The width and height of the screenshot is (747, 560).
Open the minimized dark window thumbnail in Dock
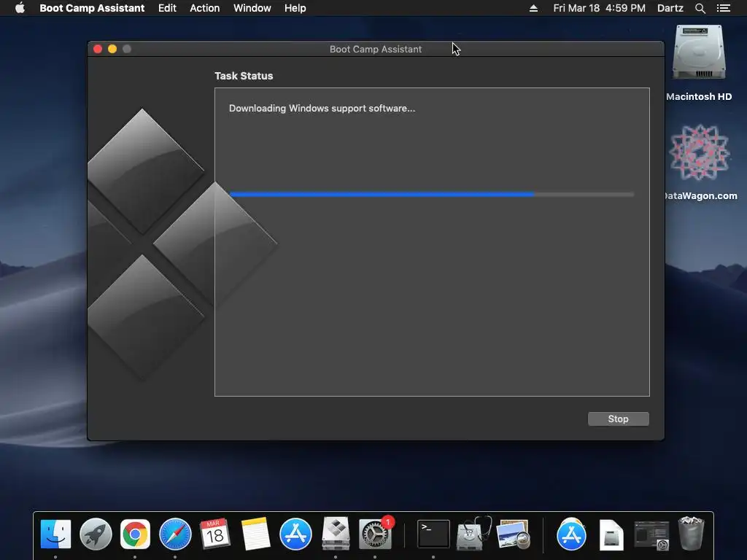click(x=651, y=534)
